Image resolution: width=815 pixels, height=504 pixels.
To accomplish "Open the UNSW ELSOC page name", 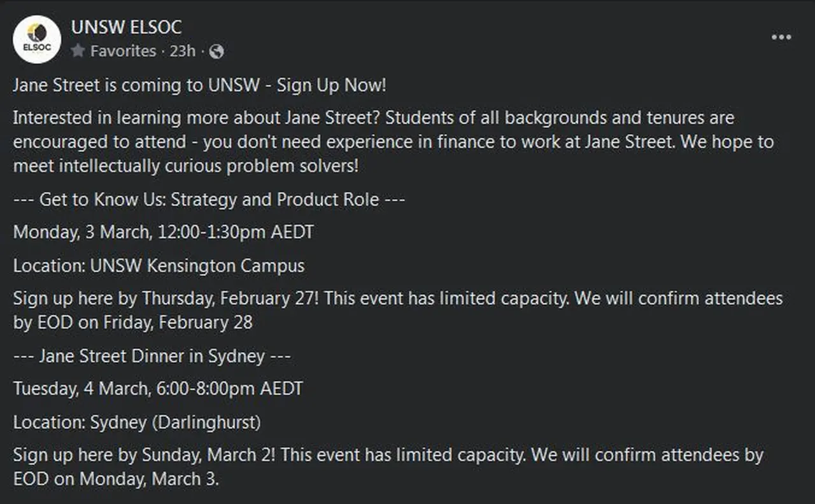I will (126, 27).
